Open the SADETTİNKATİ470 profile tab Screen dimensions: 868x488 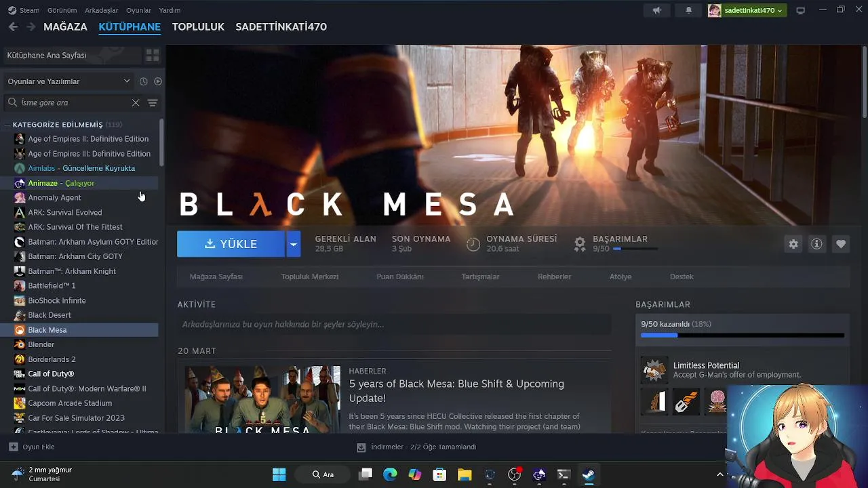[281, 27]
